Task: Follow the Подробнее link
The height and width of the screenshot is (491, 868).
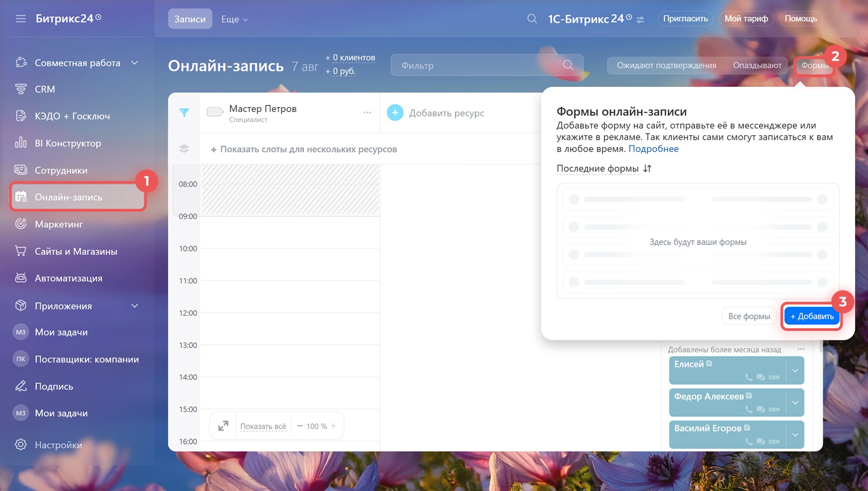Action: click(x=653, y=149)
